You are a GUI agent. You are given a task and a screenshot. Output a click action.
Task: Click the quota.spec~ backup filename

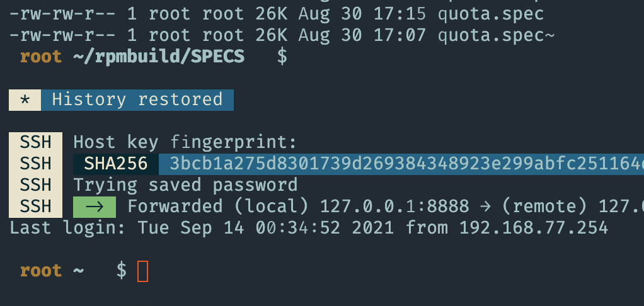pyautogui.click(x=496, y=36)
